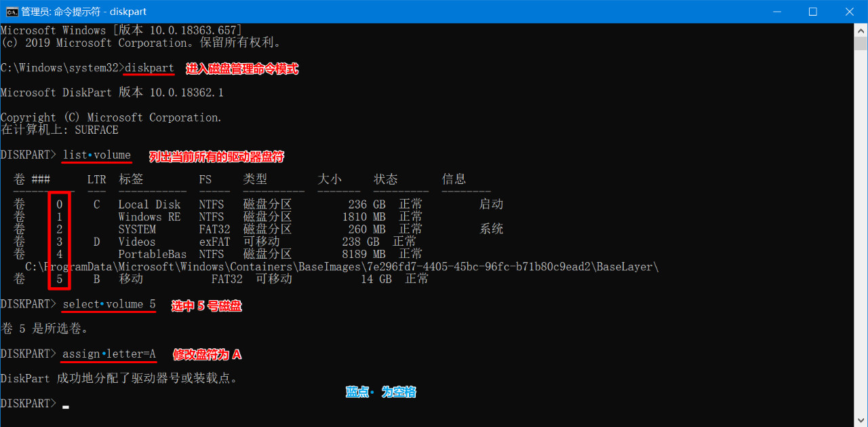The width and height of the screenshot is (868, 427).
Task: Maximize the command prompt window
Action: click(x=812, y=12)
